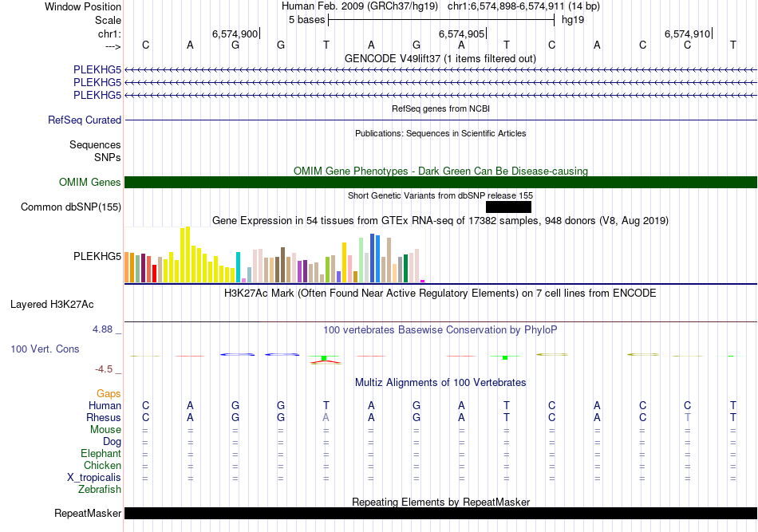Screen dimensions: 758x532
Task: Open Multiz Alignments of 100 Vertebrates title
Action: 440,383
